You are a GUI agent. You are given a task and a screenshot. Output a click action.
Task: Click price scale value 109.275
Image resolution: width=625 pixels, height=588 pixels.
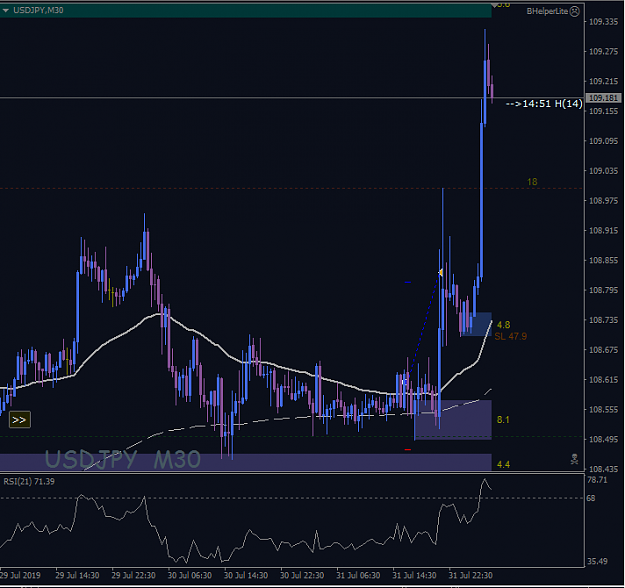pos(603,51)
